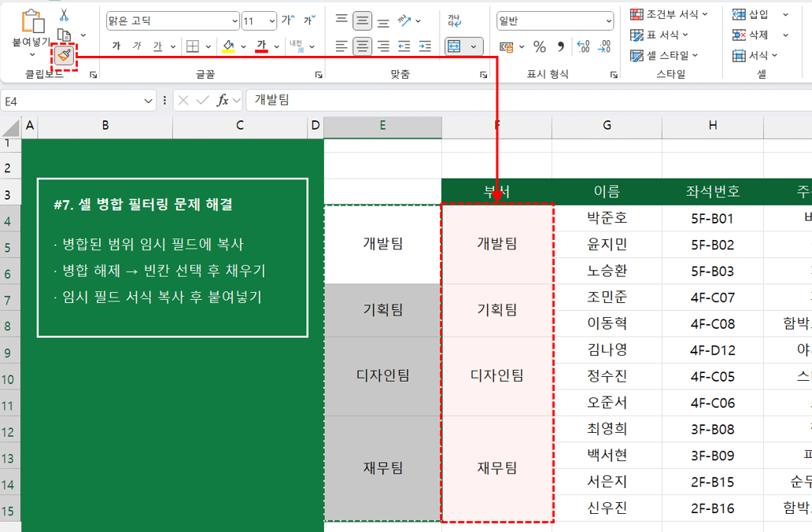Open the 맑은 고딕 font dropdown
The height and width of the screenshot is (532, 812).
(x=173, y=19)
